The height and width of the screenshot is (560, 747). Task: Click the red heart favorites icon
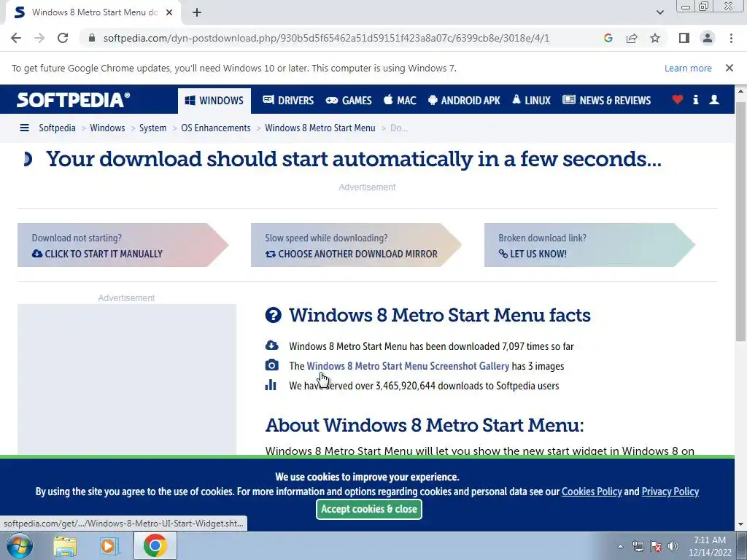coord(678,99)
